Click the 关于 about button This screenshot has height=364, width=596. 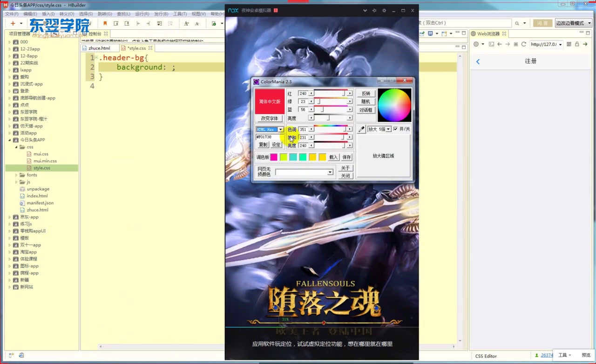pyautogui.click(x=346, y=168)
